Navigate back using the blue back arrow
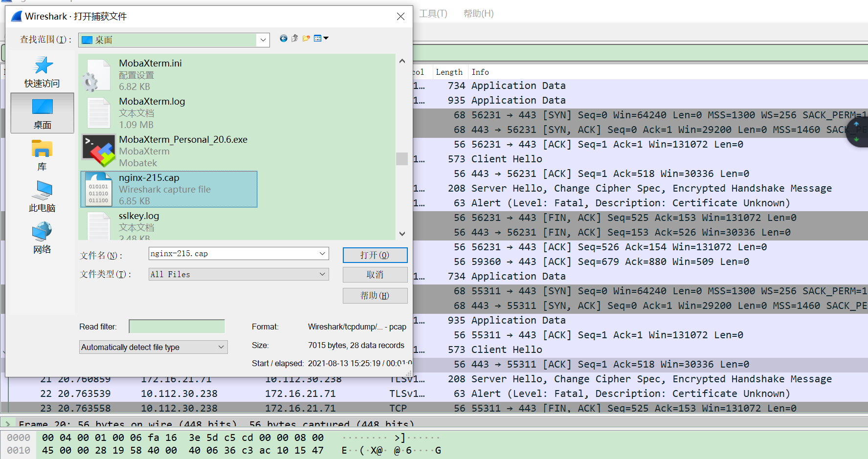Screen dimensions: 868x459 [x=284, y=39]
